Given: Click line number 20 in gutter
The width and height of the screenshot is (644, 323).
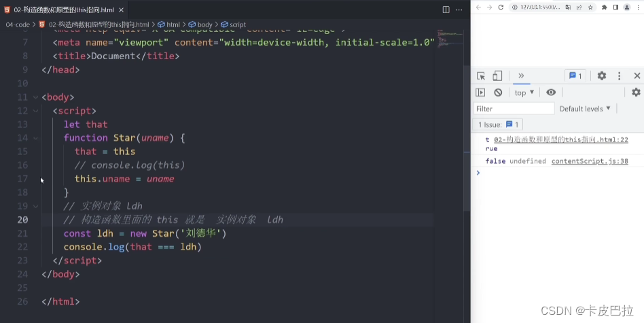Looking at the screenshot, I should pos(22,220).
